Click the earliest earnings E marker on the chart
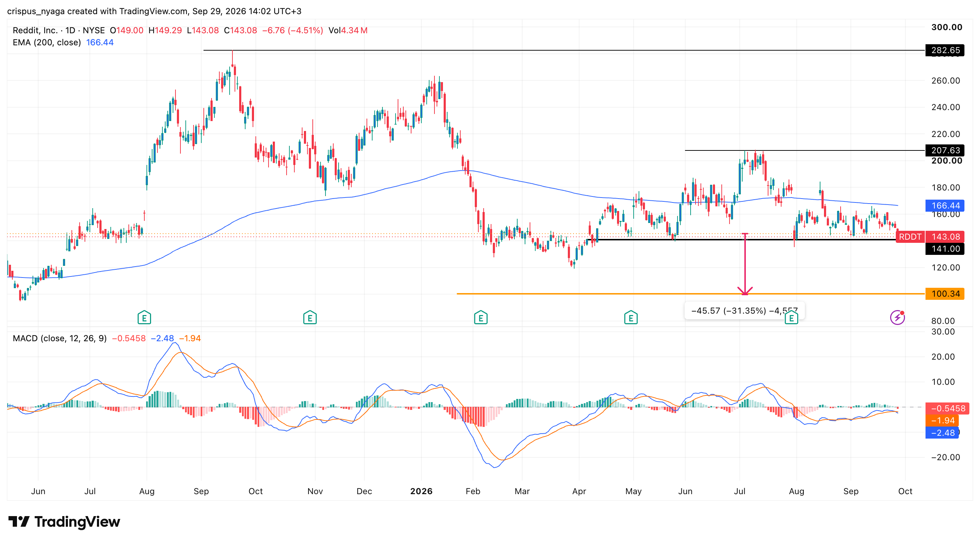 [144, 318]
